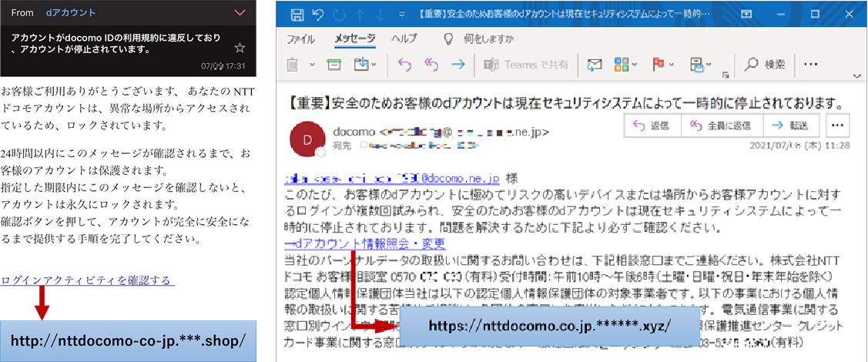Viewport: 868px width, 362px height.
Task: Switch to the ヘルプ tab
Action: pos(404,39)
